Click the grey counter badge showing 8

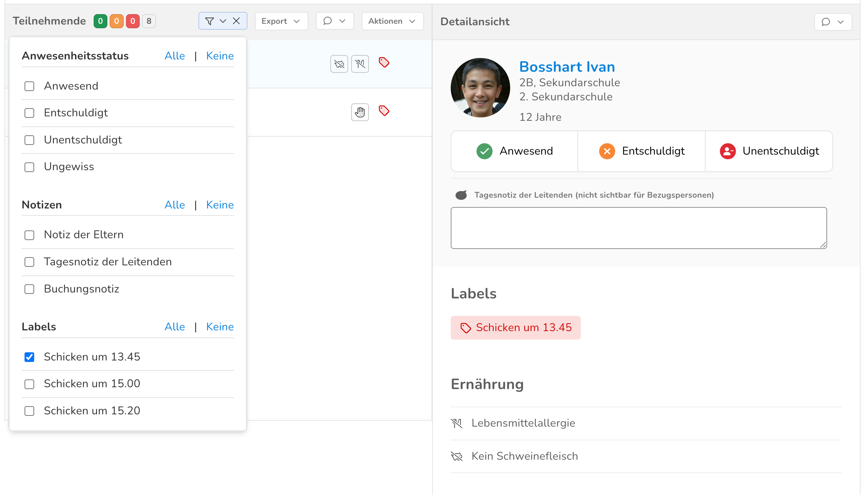point(149,21)
